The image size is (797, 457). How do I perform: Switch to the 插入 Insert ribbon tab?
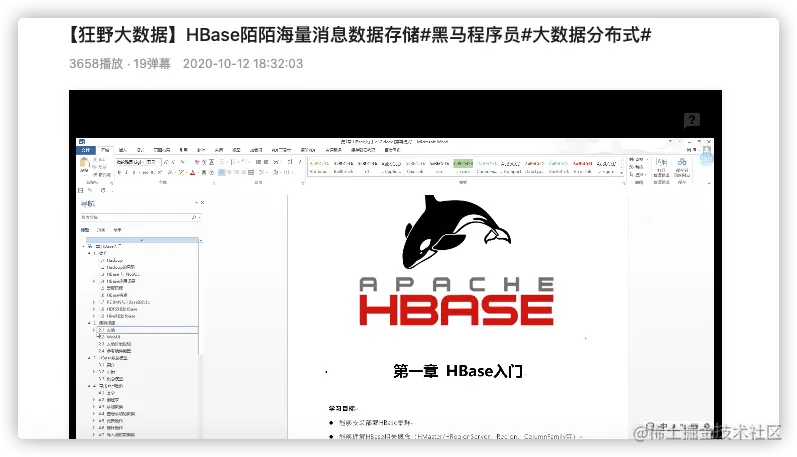tap(122, 150)
